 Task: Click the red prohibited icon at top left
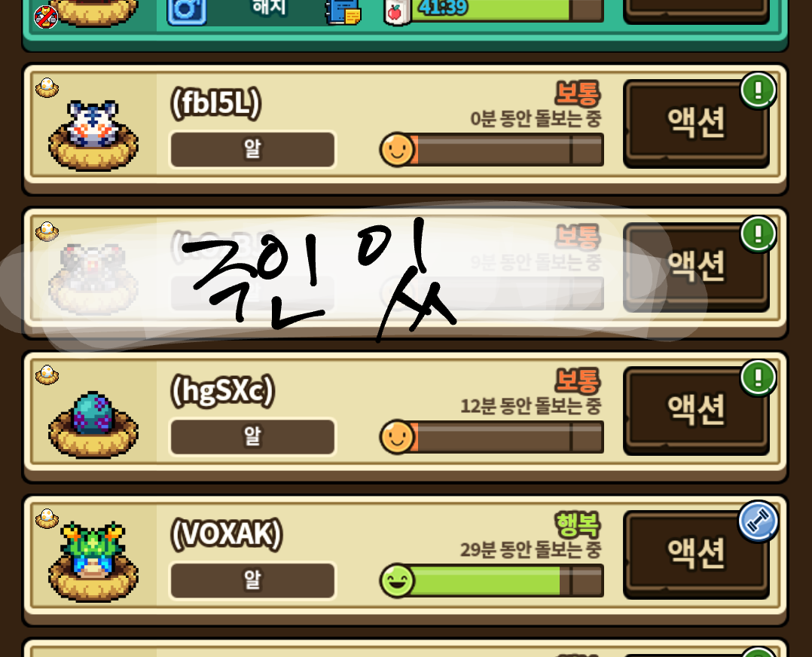[46, 17]
